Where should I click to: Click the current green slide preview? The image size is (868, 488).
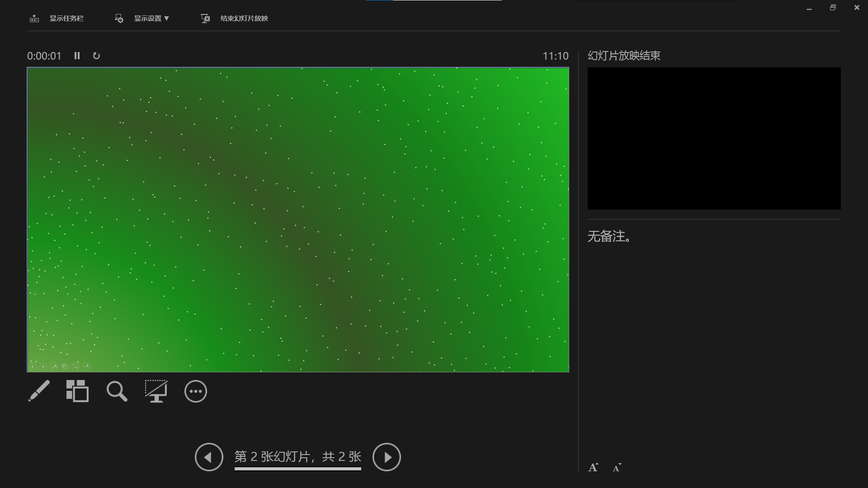click(297, 220)
